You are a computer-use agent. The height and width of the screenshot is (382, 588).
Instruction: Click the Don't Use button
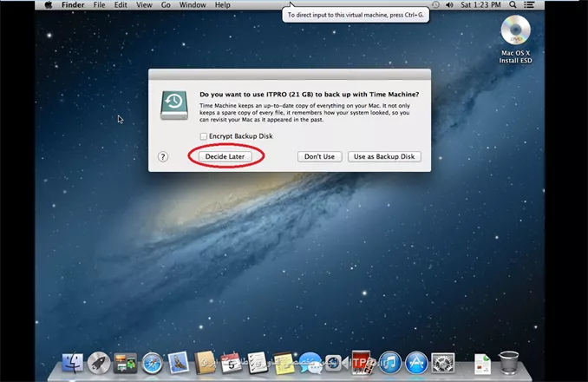click(319, 156)
